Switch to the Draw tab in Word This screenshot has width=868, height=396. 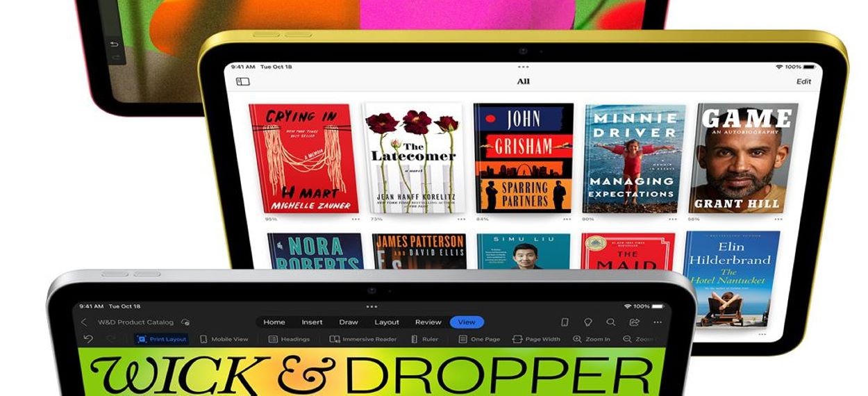[x=349, y=322]
